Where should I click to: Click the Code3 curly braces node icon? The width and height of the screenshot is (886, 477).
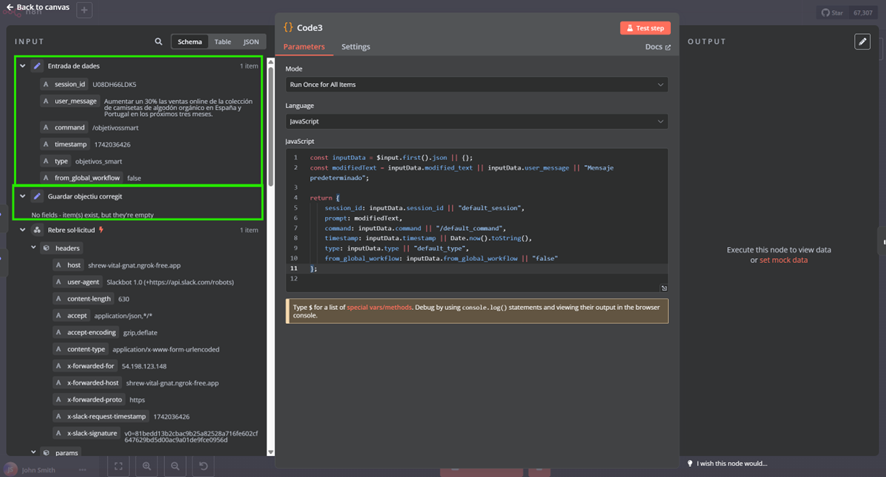288,28
